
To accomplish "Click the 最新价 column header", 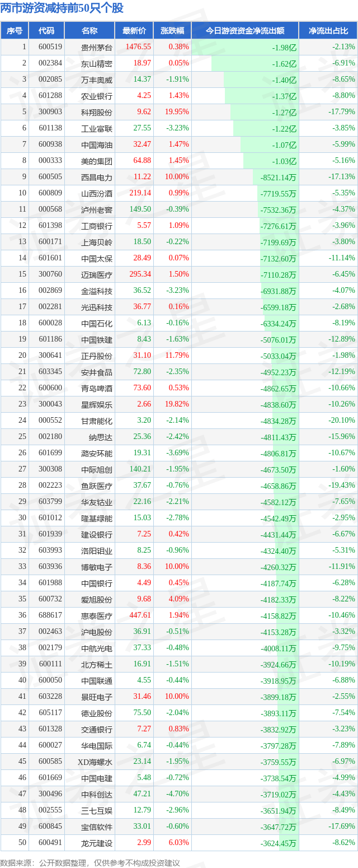I will coord(134,31).
